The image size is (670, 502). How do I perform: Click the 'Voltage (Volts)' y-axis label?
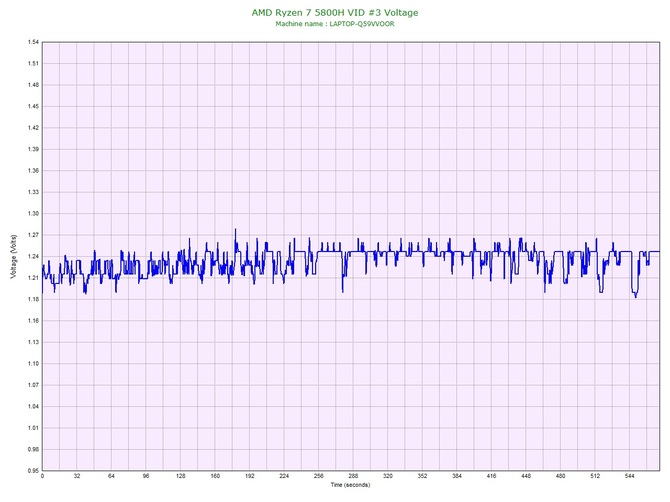13,256
